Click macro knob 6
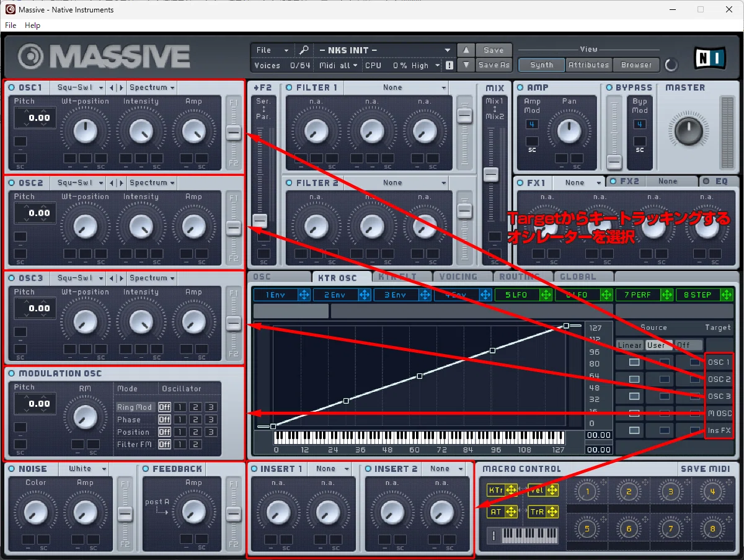The image size is (744, 560). point(628,529)
